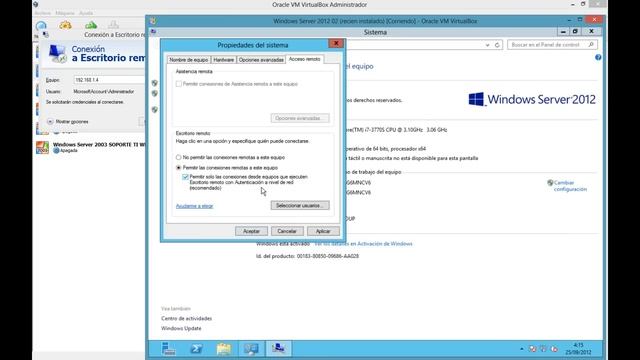Viewport: 640px width, 360px height.
Task: Click the green arrow Iniciar icon in VirtualBox toolbar
Action: click(91, 25)
